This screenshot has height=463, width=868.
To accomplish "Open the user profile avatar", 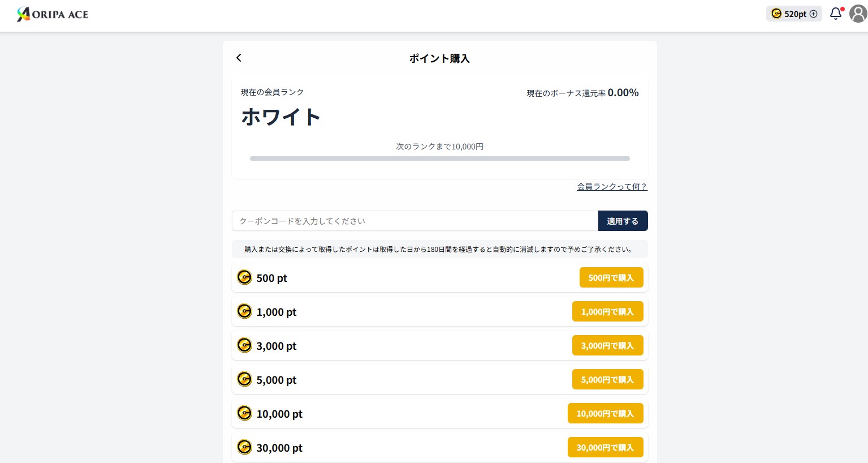I will coord(858,14).
